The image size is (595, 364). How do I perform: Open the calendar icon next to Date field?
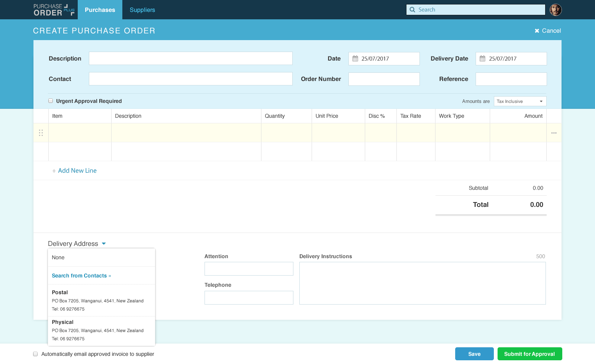coord(356,58)
